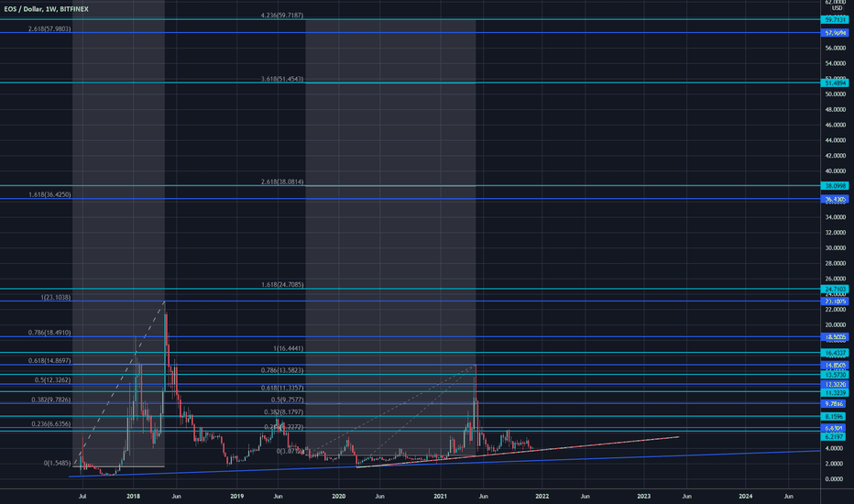854x504 pixels.
Task: Click the 34.0000 price axis value
Action: coord(835,217)
